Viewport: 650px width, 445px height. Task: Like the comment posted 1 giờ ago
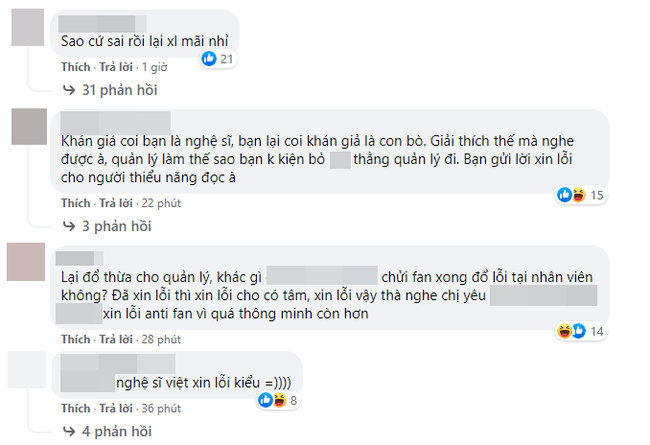click(x=75, y=66)
